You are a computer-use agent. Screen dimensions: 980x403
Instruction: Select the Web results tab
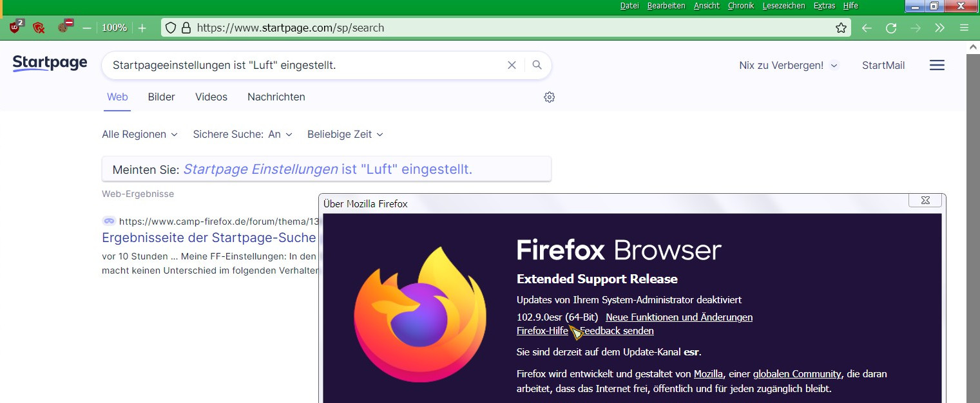pos(117,97)
